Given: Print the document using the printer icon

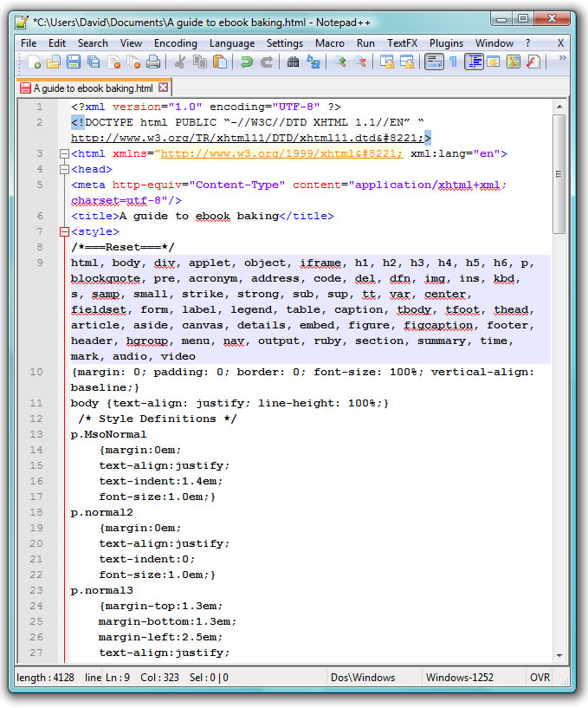Looking at the screenshot, I should 153,62.
